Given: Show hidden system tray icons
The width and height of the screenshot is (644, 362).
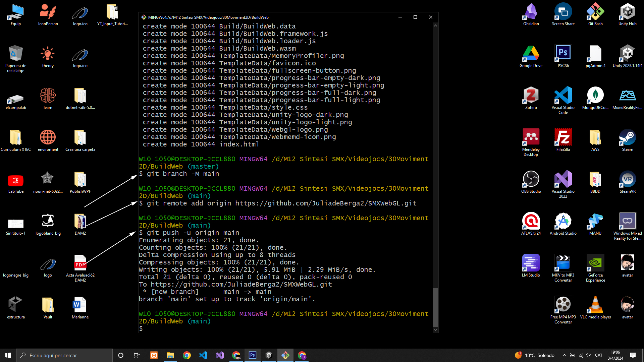Looking at the screenshot, I should tap(565, 355).
